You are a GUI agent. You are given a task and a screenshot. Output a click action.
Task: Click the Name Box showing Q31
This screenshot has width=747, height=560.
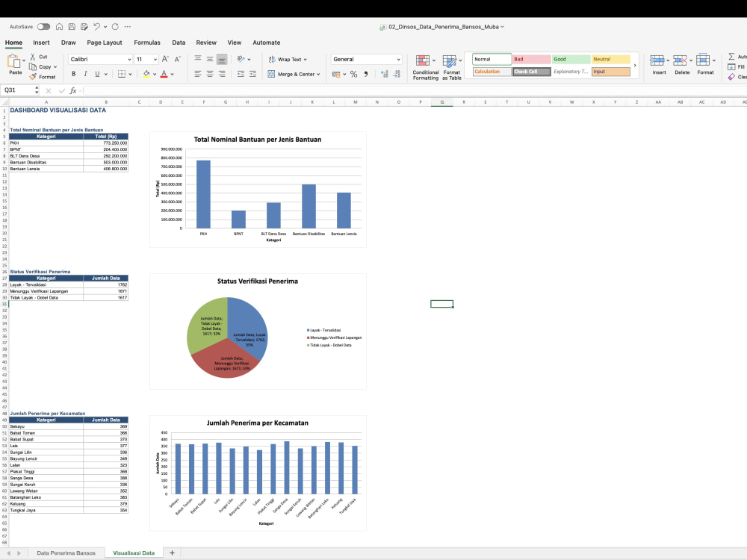[18, 90]
